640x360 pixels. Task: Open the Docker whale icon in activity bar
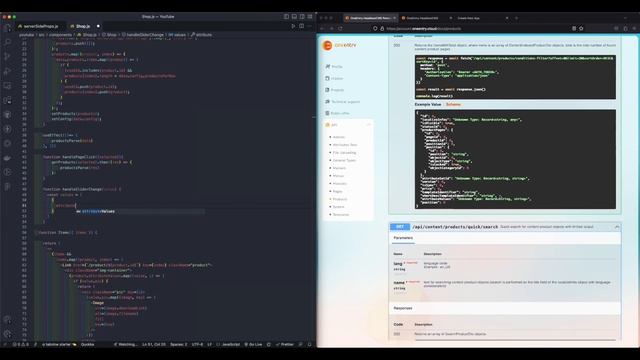[x=7, y=158]
